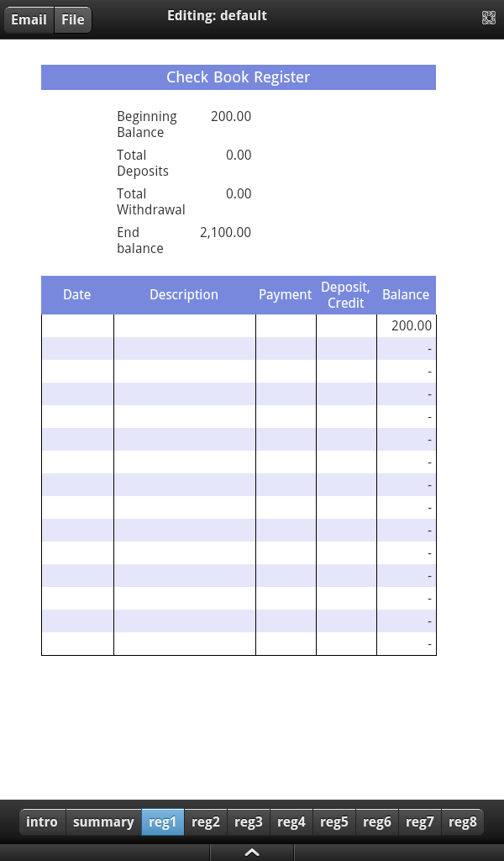Select the reg1 sheet tab

coord(163,822)
